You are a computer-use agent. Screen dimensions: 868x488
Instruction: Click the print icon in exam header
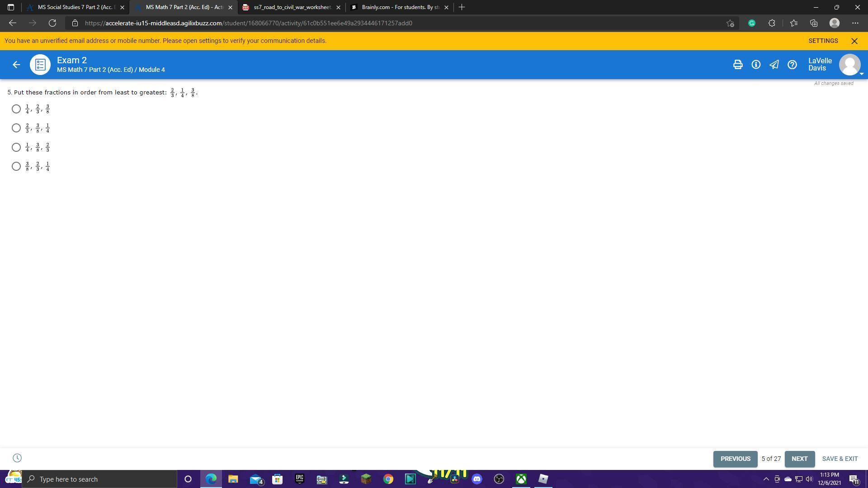click(x=737, y=65)
